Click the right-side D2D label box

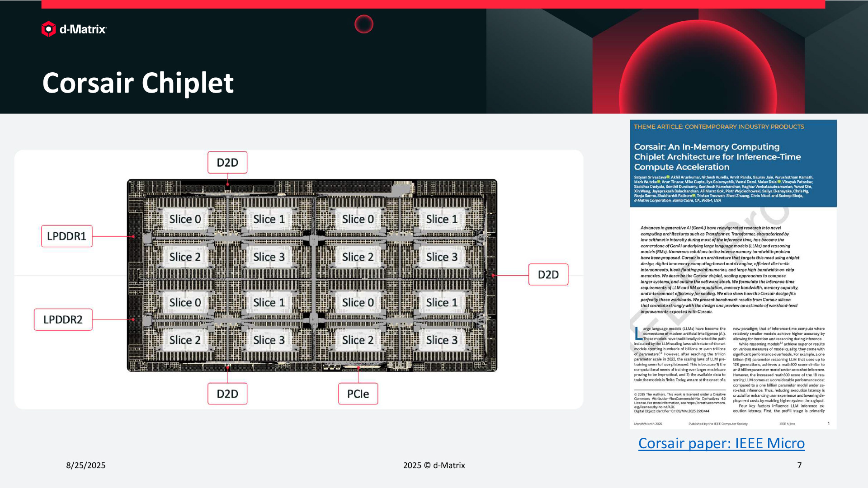click(548, 275)
